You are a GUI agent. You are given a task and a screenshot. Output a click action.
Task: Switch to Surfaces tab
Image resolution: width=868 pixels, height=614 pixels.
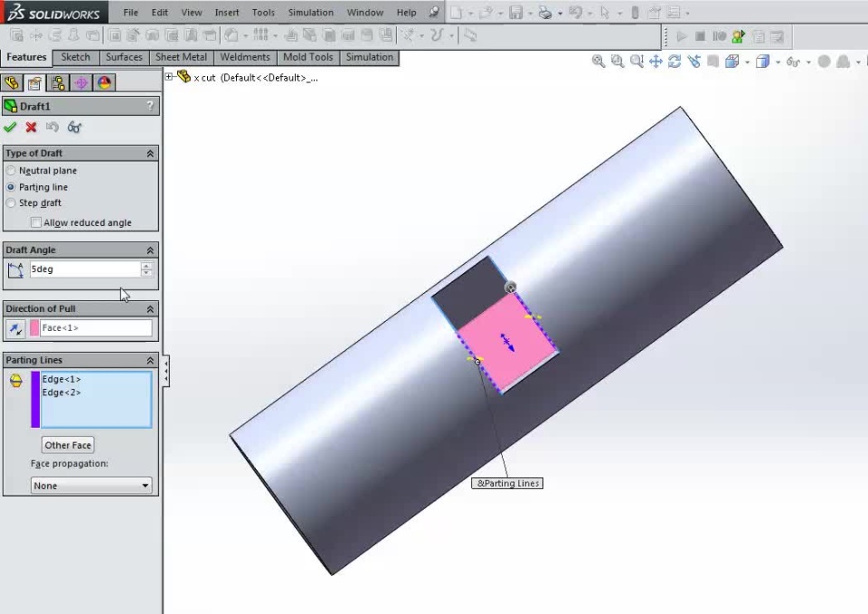point(124,57)
